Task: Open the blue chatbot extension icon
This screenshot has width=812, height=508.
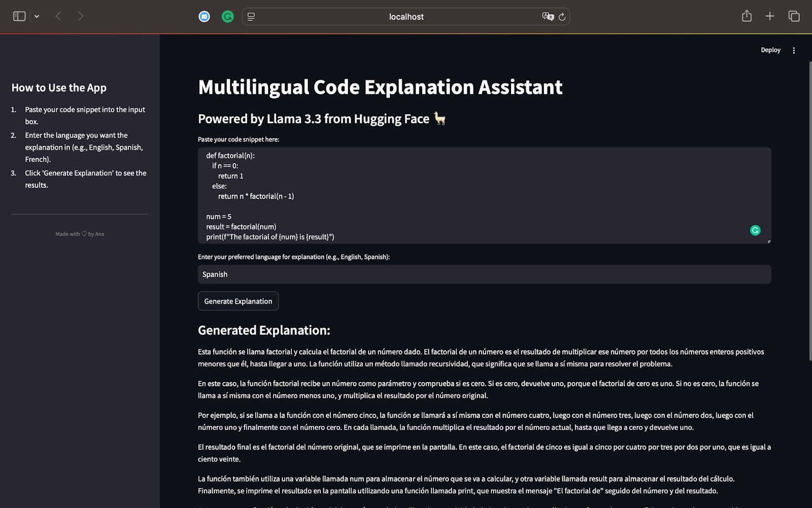Action: (204, 16)
